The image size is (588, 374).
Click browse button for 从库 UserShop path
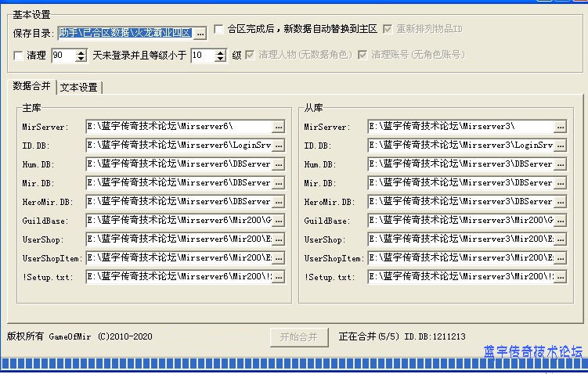click(x=560, y=239)
